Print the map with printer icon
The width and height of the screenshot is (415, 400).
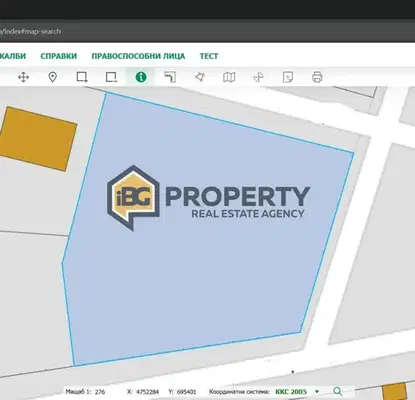click(x=317, y=77)
